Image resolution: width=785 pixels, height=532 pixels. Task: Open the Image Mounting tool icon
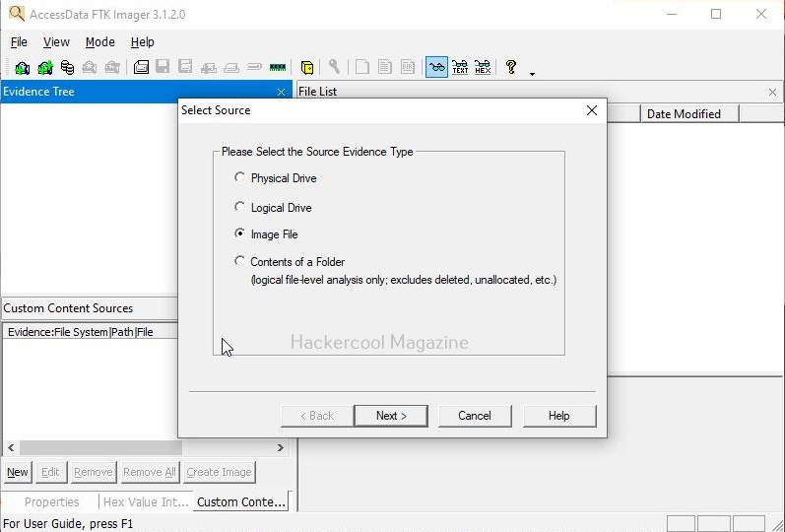pos(67,68)
